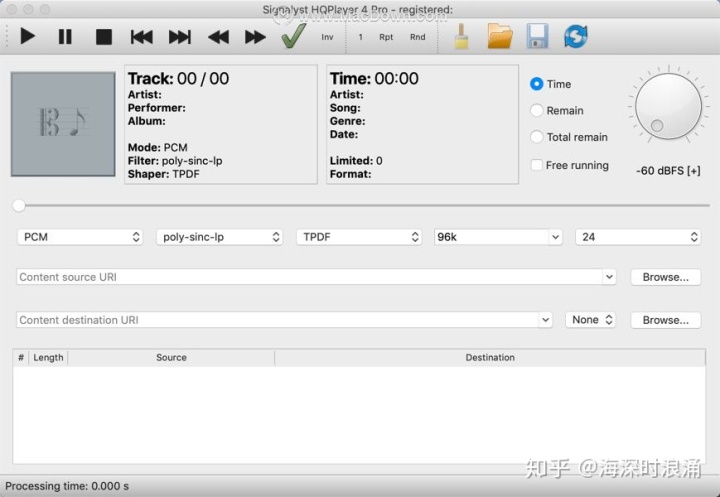Screen dimensions: 720x497
Task: Rewind the current track
Action: 218,37
